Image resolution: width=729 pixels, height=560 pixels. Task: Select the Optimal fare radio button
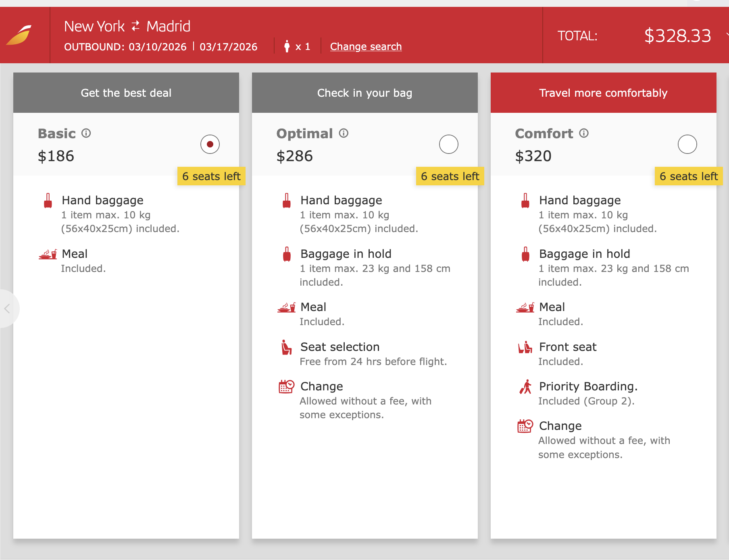pyautogui.click(x=449, y=144)
